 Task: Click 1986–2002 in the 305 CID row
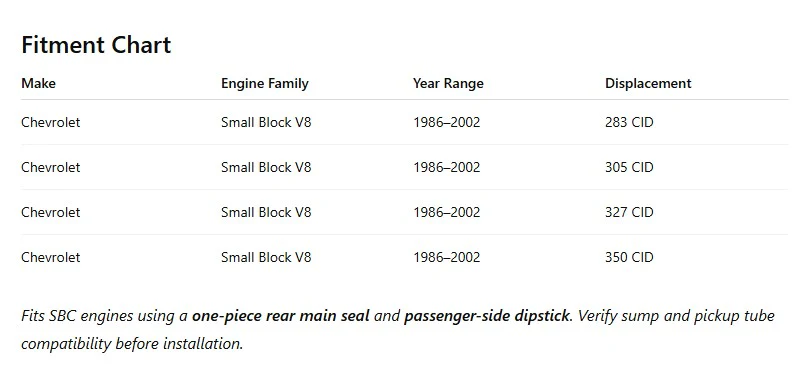(x=447, y=167)
